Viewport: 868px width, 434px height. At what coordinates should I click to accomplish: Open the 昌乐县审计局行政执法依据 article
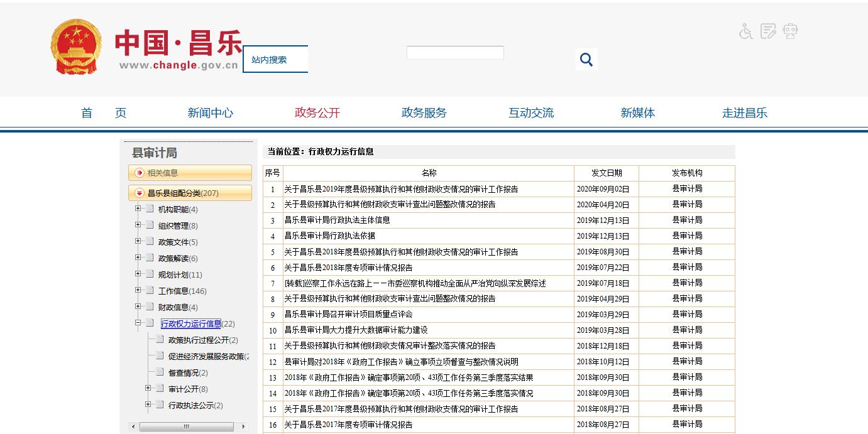(x=330, y=236)
